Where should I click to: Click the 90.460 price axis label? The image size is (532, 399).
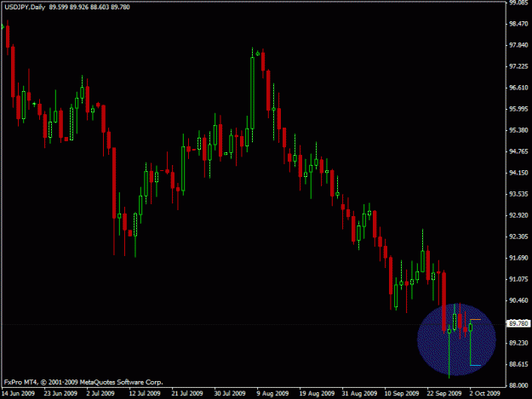point(518,300)
